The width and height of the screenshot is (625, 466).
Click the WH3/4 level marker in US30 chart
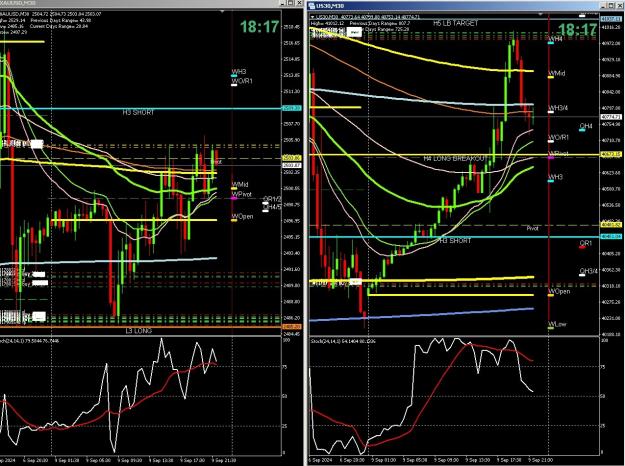(558, 108)
